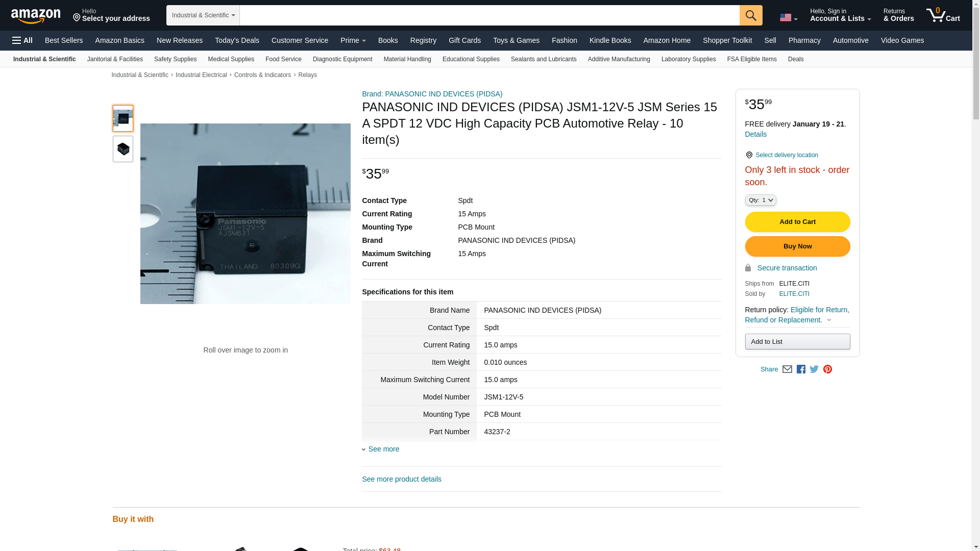Open the Qty quantity dropdown
The height and width of the screenshot is (551, 980).
760,201
